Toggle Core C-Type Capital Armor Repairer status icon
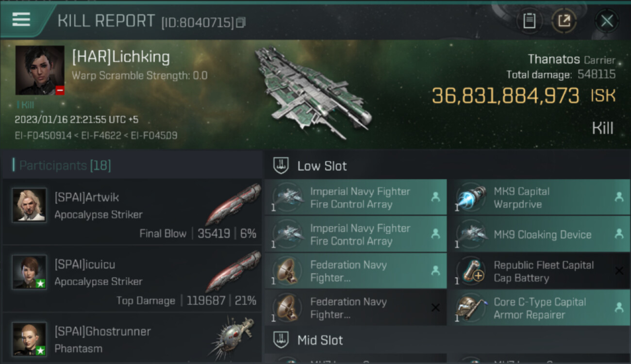This screenshot has height=364, width=631. pos(619,308)
